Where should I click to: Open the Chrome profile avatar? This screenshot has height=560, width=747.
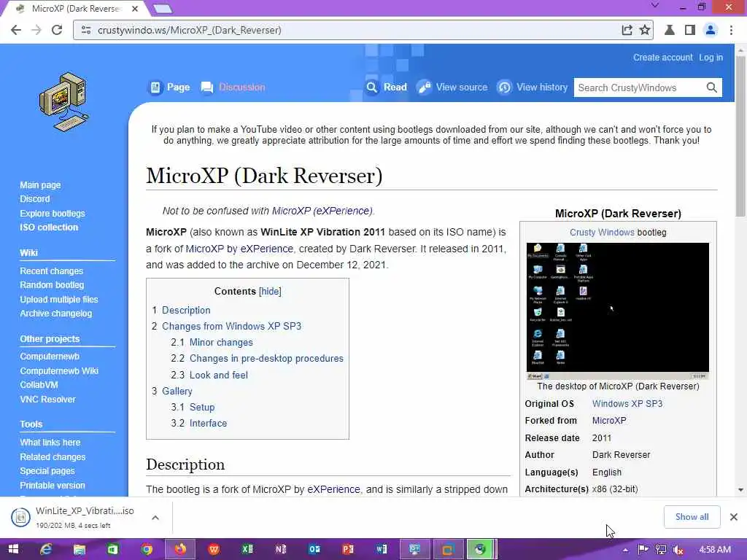(711, 30)
